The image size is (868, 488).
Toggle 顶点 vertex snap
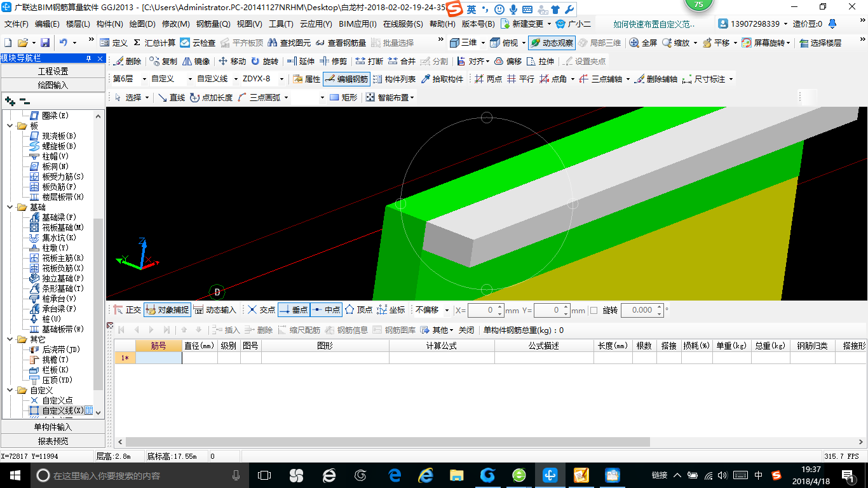[x=358, y=310]
